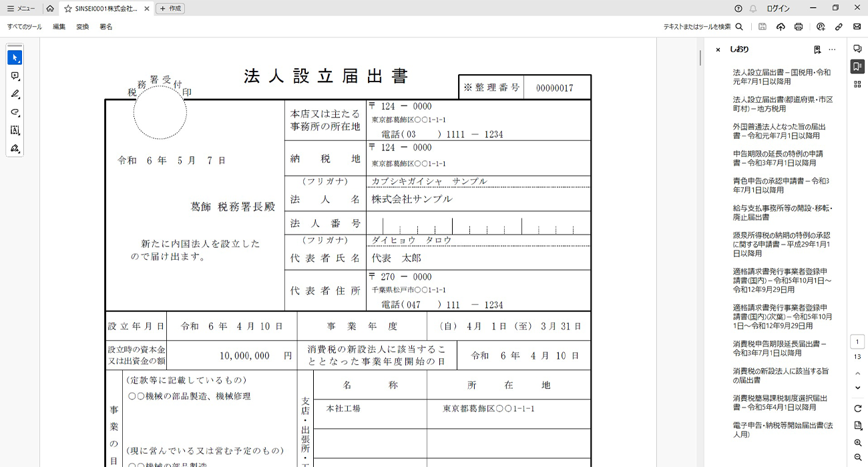This screenshot has height=467, width=868.
Task: Open the メニュー hamburger menu
Action: pyautogui.click(x=21, y=9)
